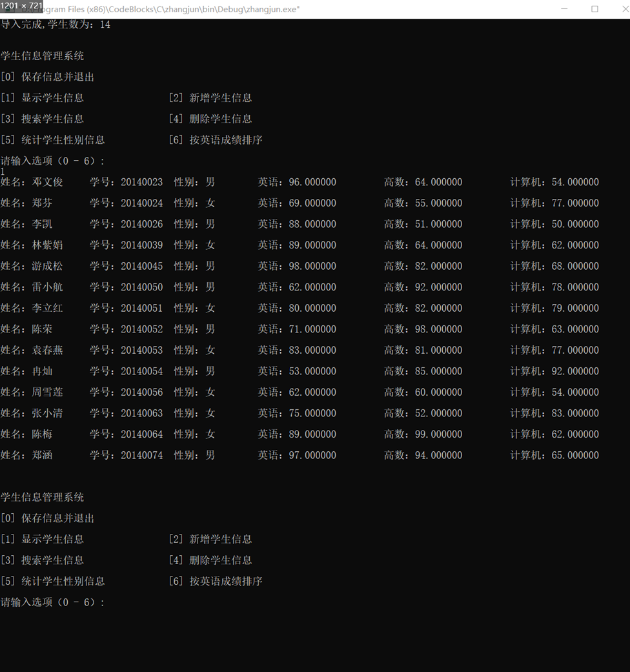Minimize the zhangjun.exe console window

pyautogui.click(x=564, y=8)
